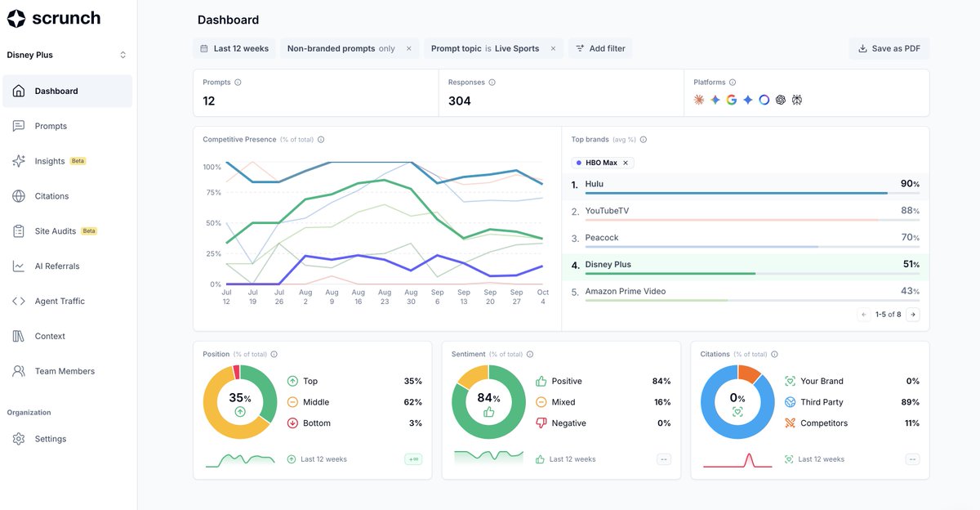This screenshot has height=510, width=980.
Task: Open Team Members in the sidebar
Action: 67,371
